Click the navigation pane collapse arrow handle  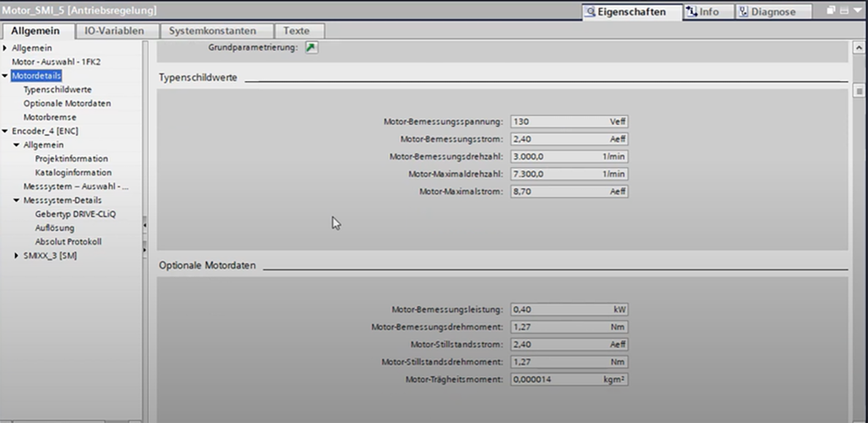(x=145, y=225)
